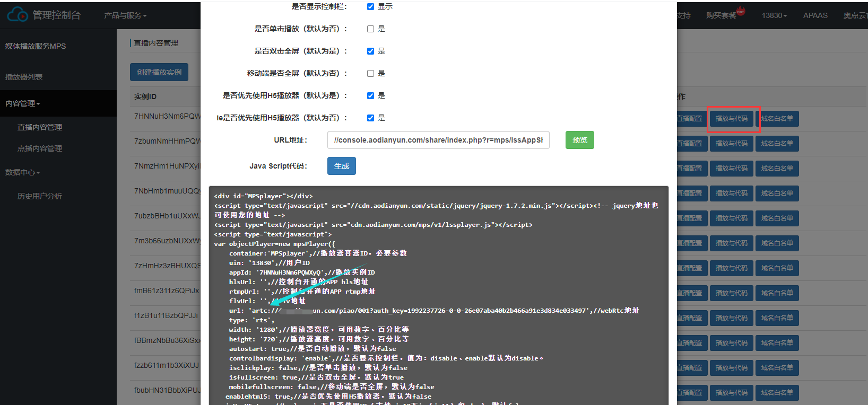Go to 播放器列表 in the sidebar
Image resolution: width=868 pixels, height=405 pixels.
[x=24, y=77]
